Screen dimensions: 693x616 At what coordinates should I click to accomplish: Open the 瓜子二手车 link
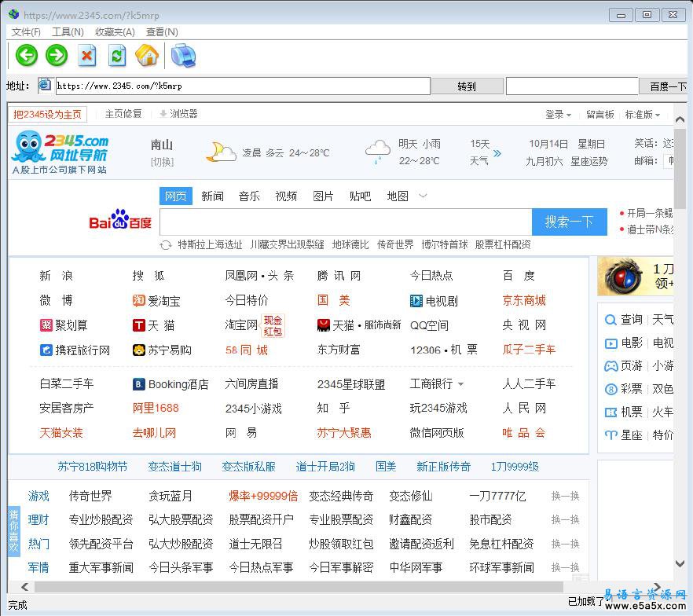coord(529,350)
